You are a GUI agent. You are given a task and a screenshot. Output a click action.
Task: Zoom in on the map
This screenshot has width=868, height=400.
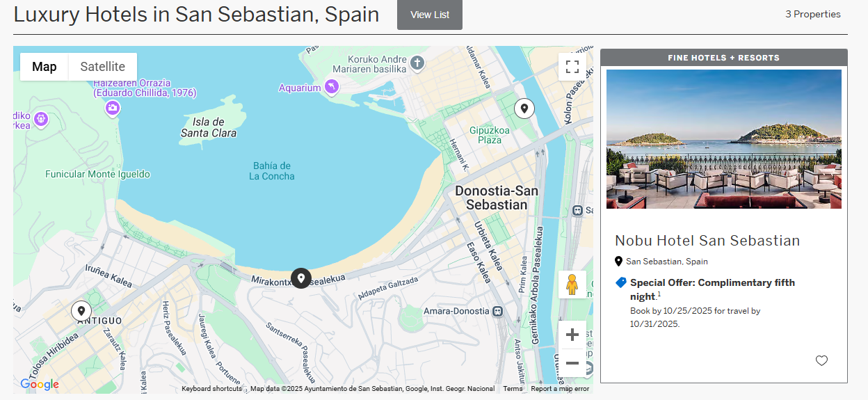[x=572, y=335]
